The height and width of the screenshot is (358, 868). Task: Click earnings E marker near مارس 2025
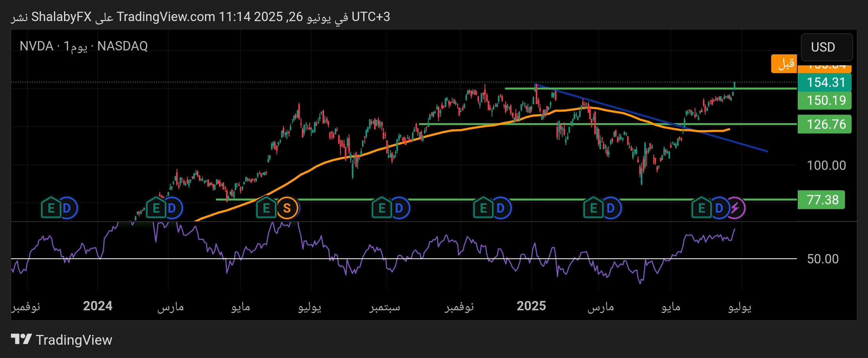[594, 208]
